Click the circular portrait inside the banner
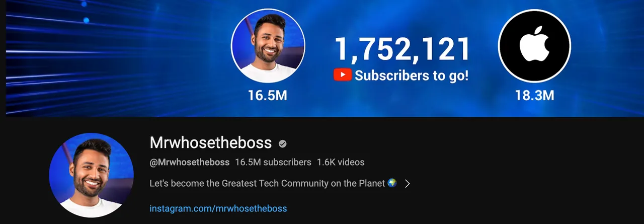The image size is (644, 224). click(268, 46)
